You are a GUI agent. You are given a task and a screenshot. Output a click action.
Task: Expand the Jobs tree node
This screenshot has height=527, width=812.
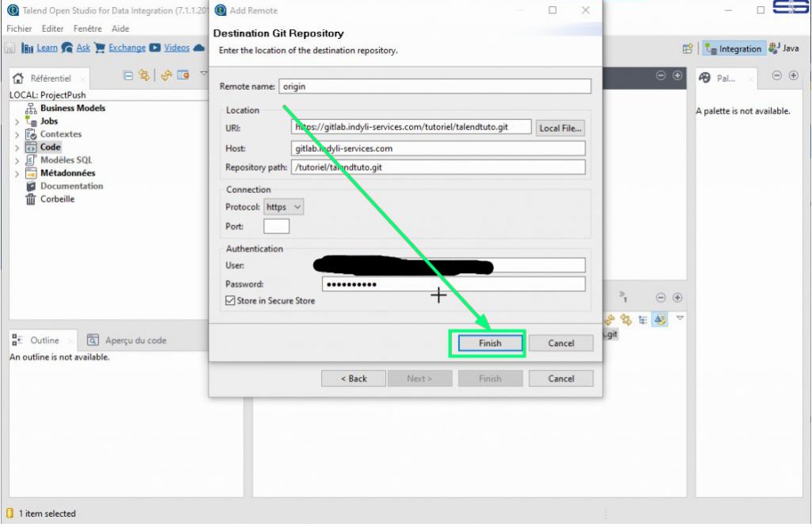[x=17, y=121]
